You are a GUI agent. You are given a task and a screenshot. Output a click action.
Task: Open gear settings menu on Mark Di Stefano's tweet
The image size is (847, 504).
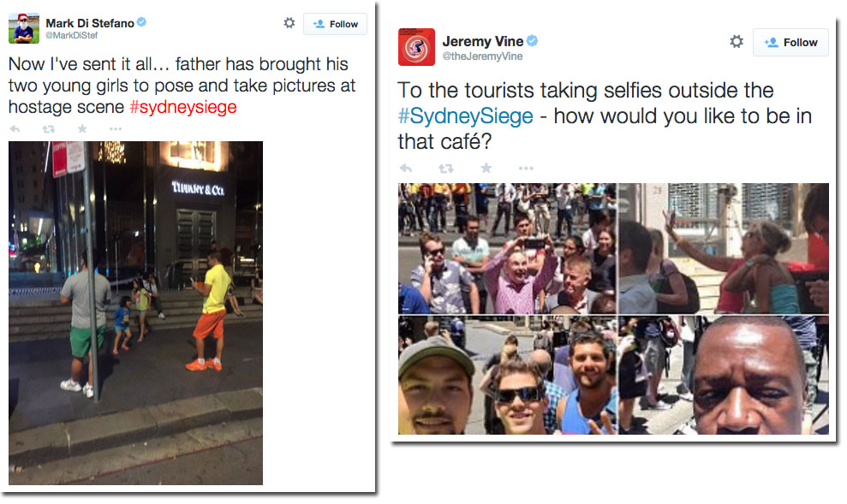(289, 22)
